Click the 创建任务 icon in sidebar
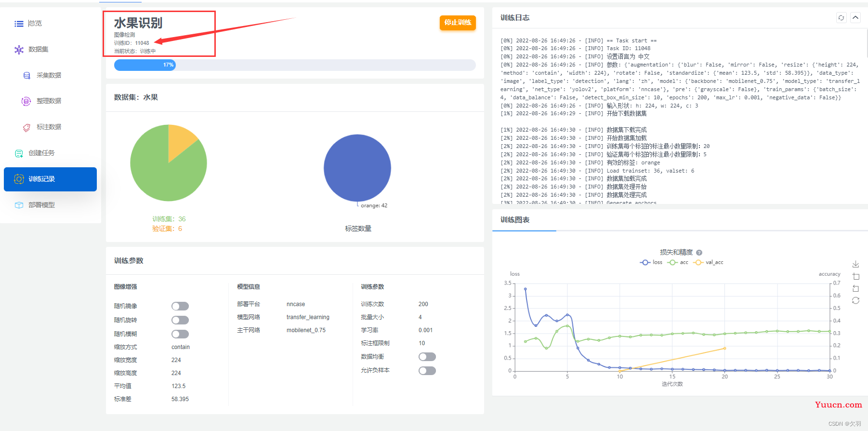The image size is (868, 431). tap(19, 153)
